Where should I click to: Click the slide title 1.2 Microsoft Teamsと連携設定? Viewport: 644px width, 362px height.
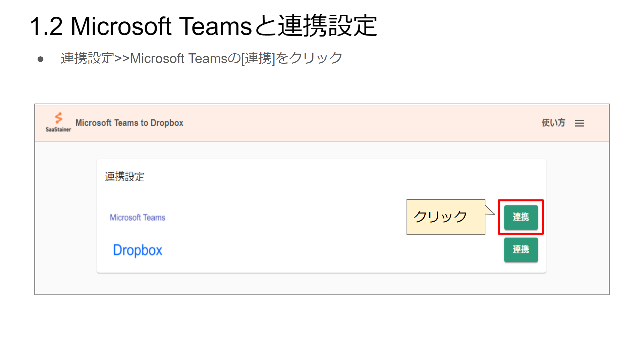coord(204,26)
